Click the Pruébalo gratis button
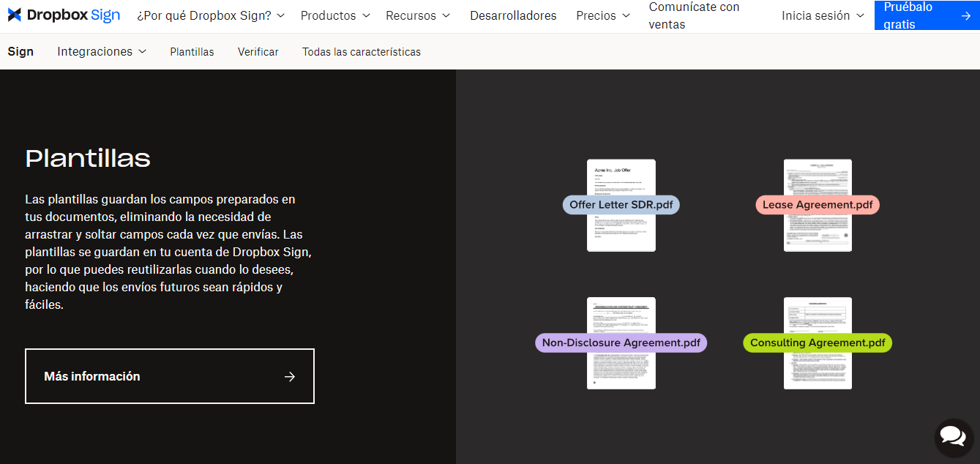980x464 pixels. pyautogui.click(x=927, y=15)
